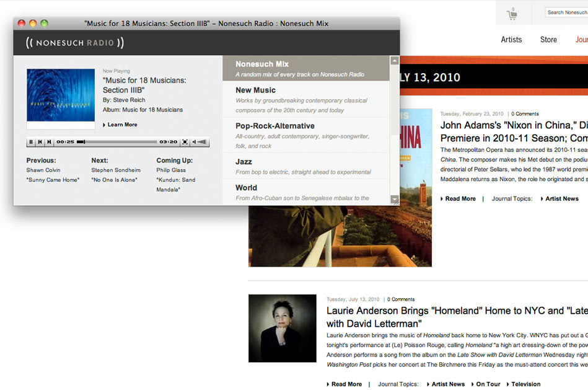588x390 pixels.
Task: Go to the Store in site navigation
Action: tap(548, 40)
